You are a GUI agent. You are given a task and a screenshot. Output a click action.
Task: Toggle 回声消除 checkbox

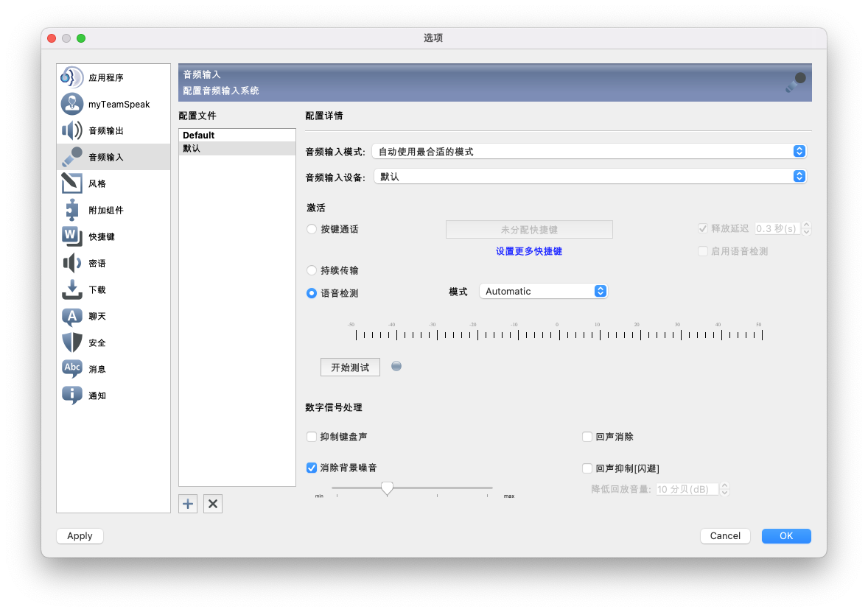(x=587, y=437)
